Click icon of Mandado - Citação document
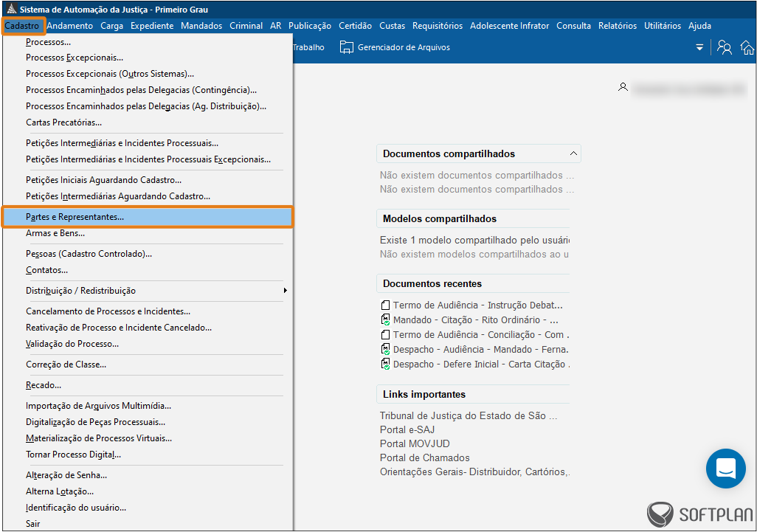 [x=385, y=320]
